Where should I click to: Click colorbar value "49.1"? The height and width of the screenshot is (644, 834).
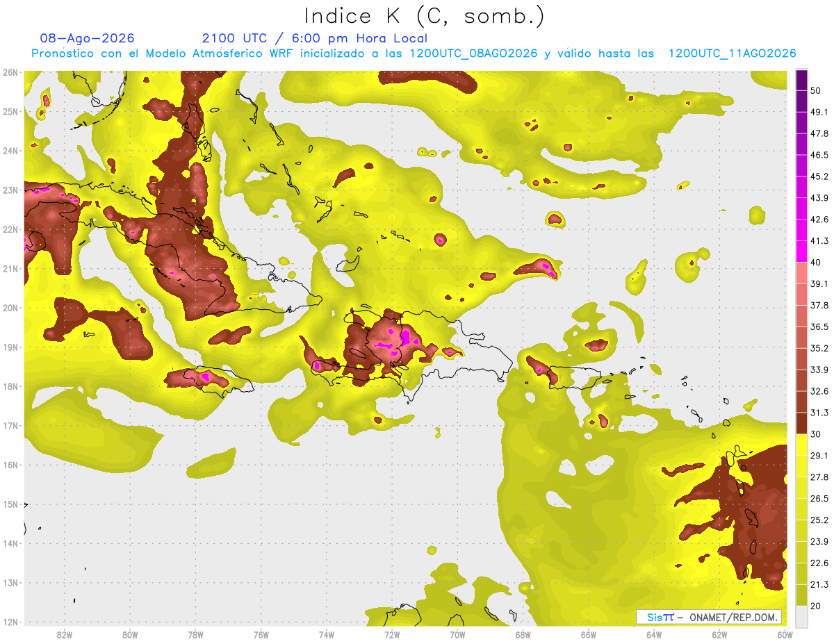(819, 112)
